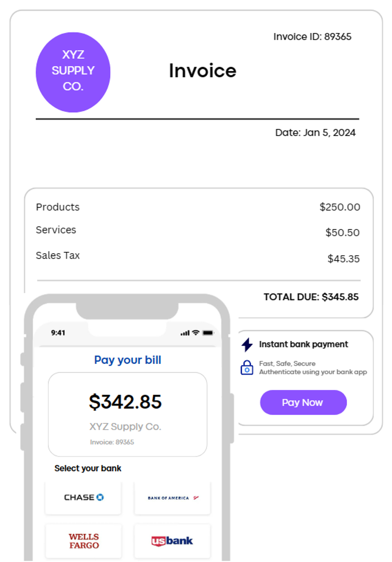Click the secure lock icon

click(x=247, y=368)
